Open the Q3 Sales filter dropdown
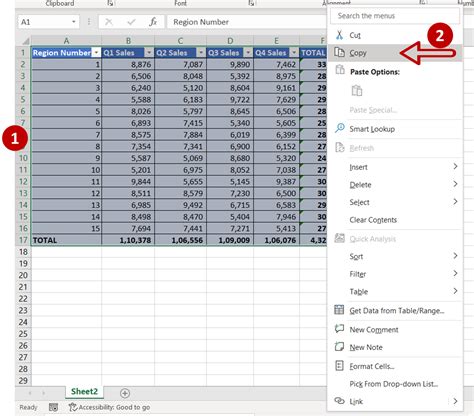Image resolution: width=474 pixels, height=416 pixels. pos(248,53)
